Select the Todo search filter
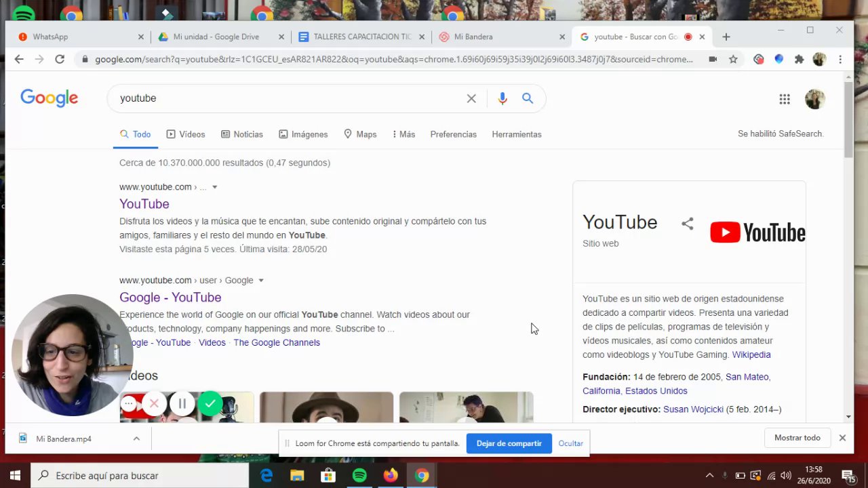 tap(136, 134)
